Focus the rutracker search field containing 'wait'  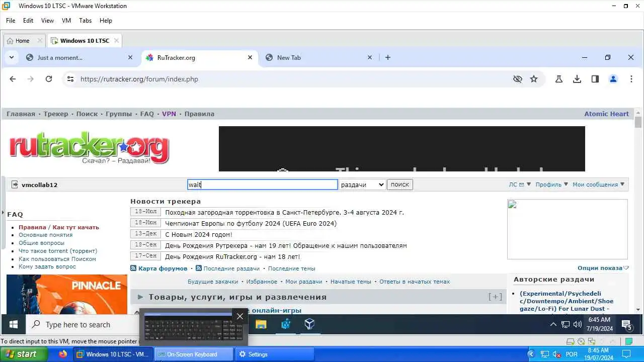click(263, 185)
